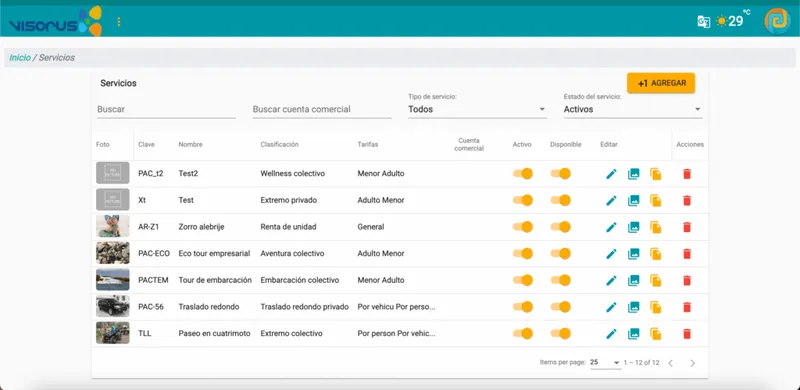Toggle Activo switch for Xt Test
This screenshot has width=800, height=390.
tap(523, 200)
